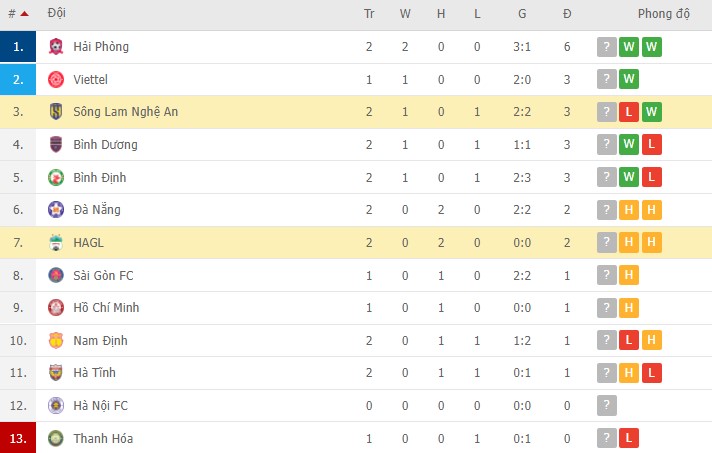712x453 pixels.
Task: Click the Bình Dương team badge
Action: click(x=56, y=144)
